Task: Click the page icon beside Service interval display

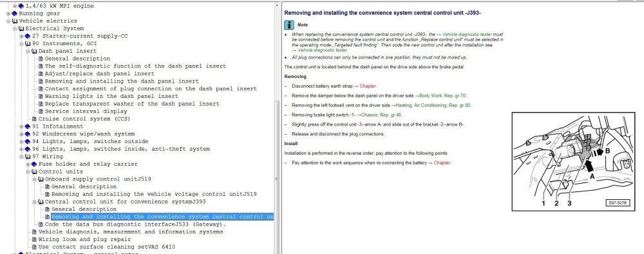Action: point(41,112)
